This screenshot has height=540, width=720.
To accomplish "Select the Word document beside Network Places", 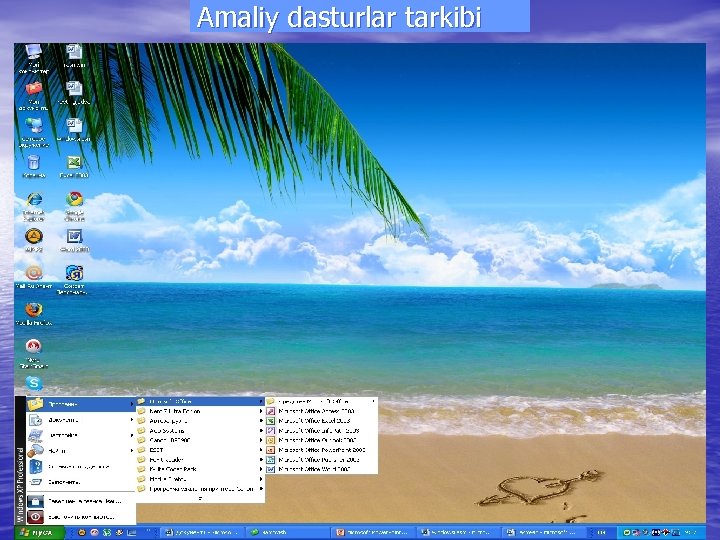I will coord(74,129).
